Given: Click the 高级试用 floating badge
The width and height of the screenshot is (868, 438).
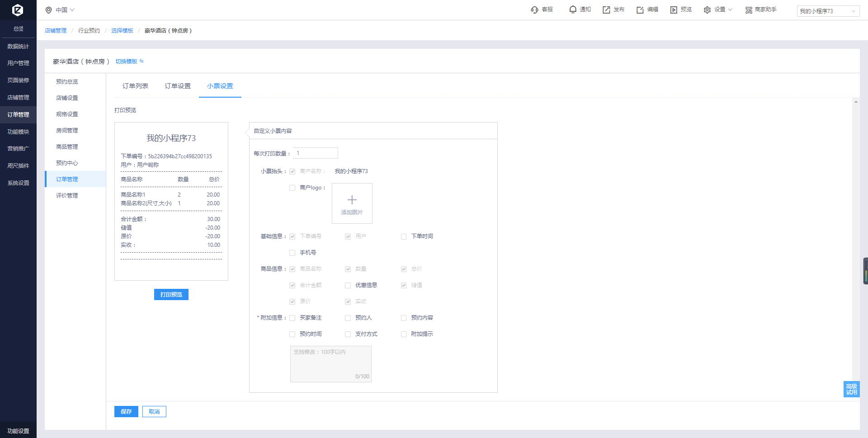Looking at the screenshot, I should pos(852,389).
